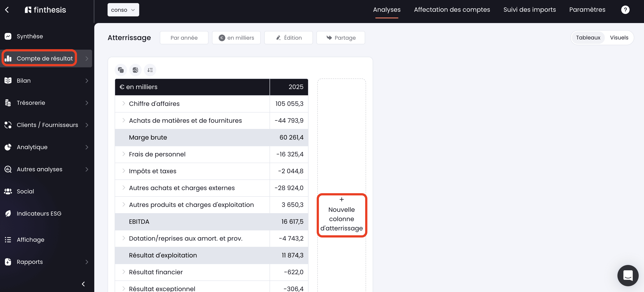Screen dimensions: 644x292
Task: Collapse the sidebar with the bottom arrow
Action: coord(83,284)
